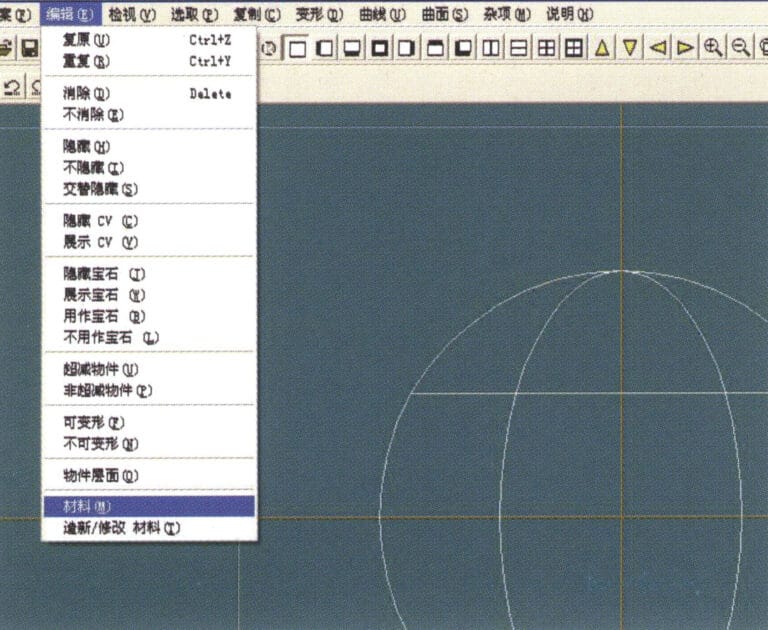
Task: Choose 用作宝石 (B) entry
Action: coord(149,316)
